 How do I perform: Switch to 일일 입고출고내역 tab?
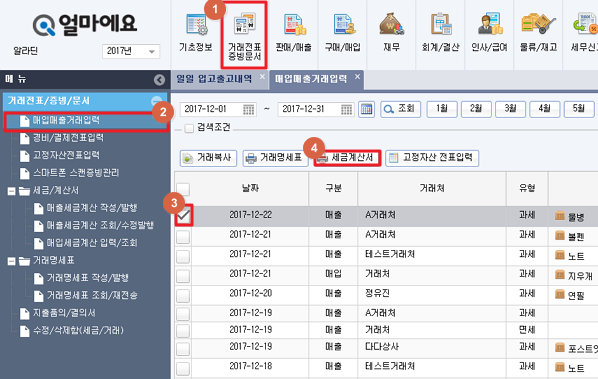pyautogui.click(x=214, y=79)
